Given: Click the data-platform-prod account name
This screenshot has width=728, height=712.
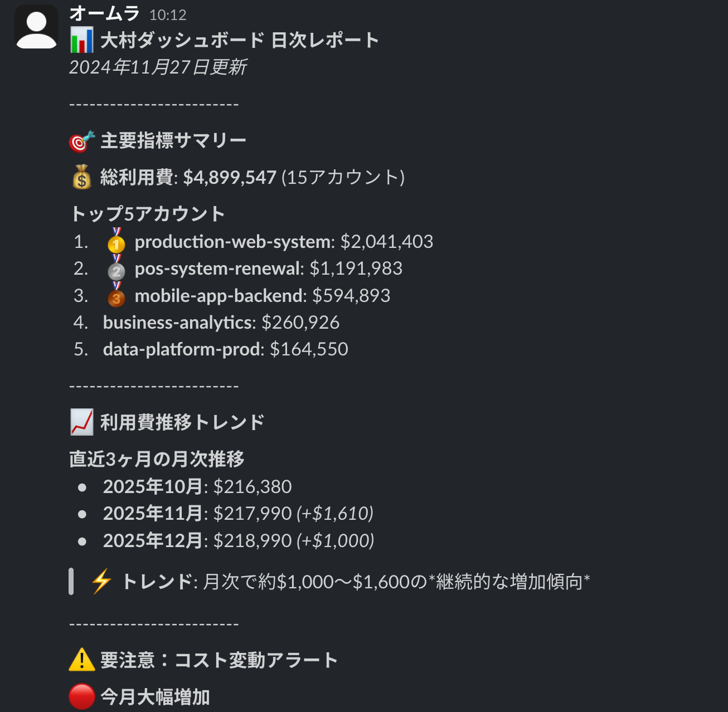Looking at the screenshot, I should [x=179, y=349].
